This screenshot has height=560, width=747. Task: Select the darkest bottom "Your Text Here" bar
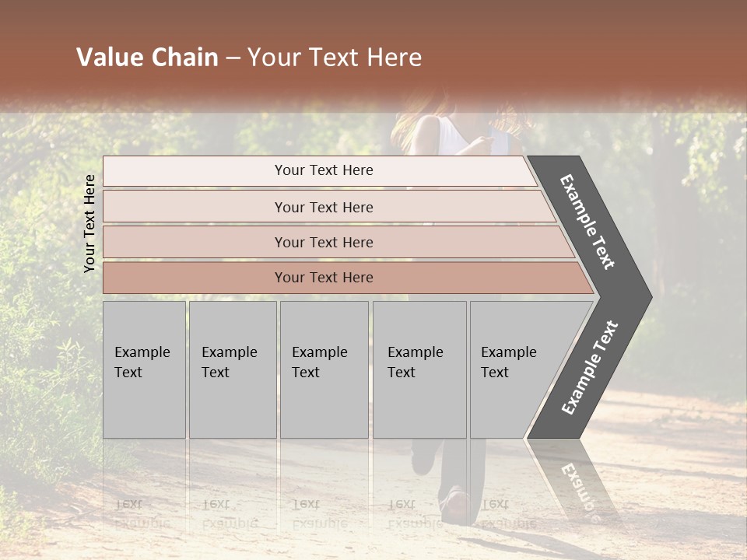coord(324,278)
